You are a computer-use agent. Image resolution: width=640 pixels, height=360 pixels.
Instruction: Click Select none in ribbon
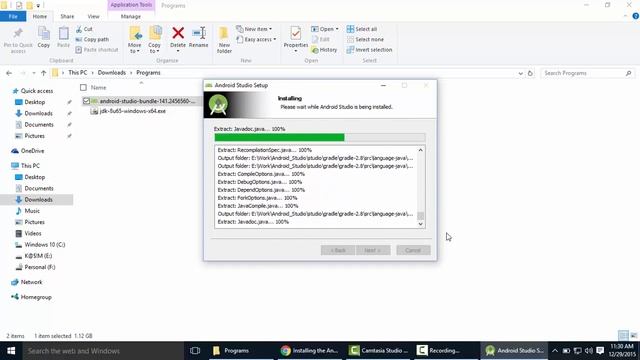coord(365,40)
